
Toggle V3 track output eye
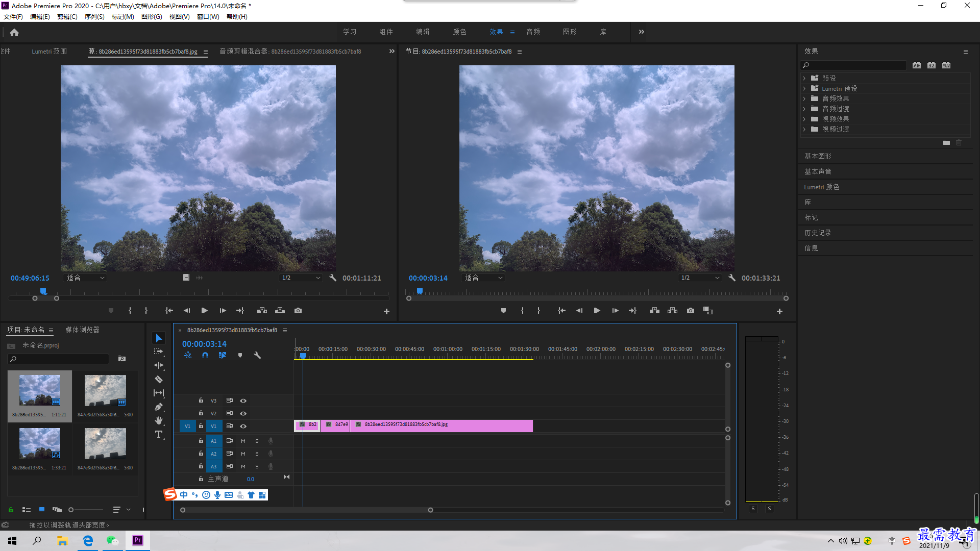(x=243, y=400)
